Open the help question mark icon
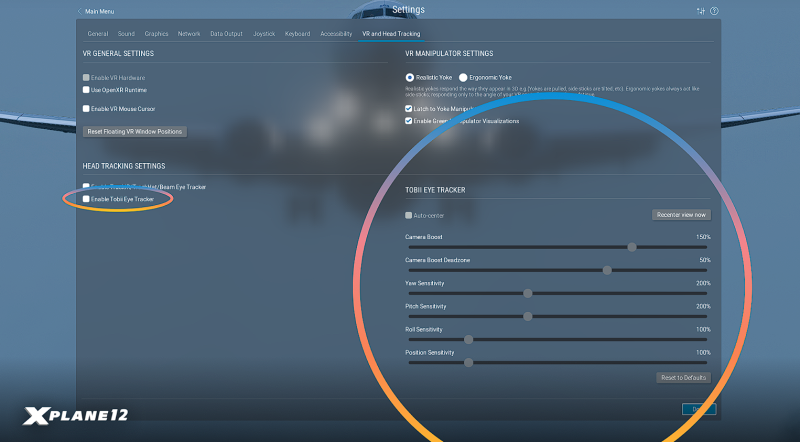The height and width of the screenshot is (442, 800). tap(714, 11)
